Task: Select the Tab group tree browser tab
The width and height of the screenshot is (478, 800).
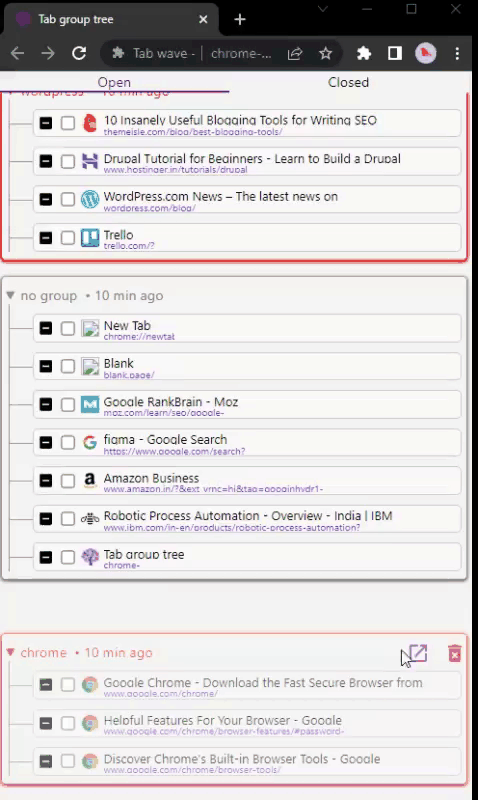Action: [x=111, y=19]
